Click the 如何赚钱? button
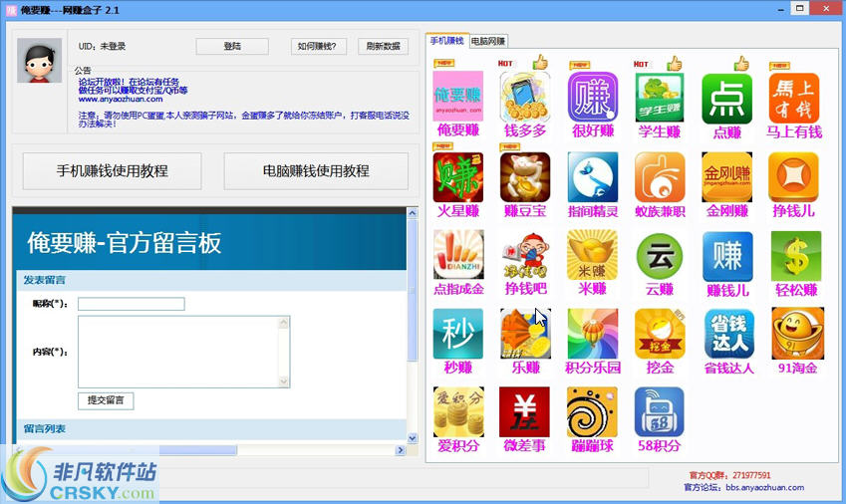Image resolution: width=846 pixels, height=504 pixels. (x=318, y=47)
